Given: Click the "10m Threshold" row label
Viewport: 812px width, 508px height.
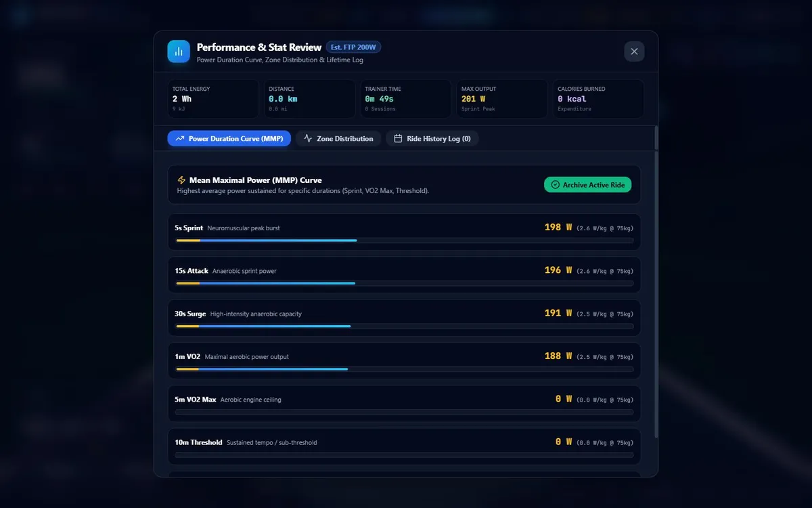Looking at the screenshot, I should (x=198, y=442).
